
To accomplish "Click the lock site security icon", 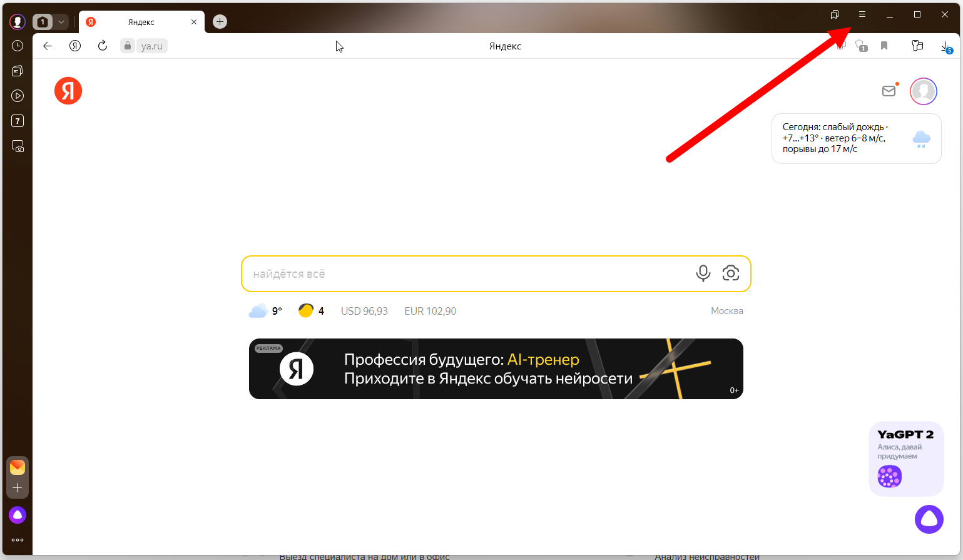I will coord(128,46).
